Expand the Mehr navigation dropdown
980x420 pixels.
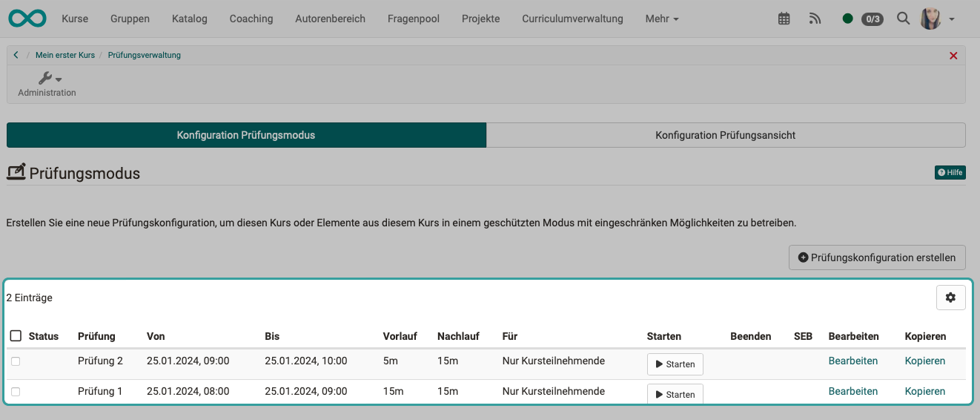click(x=661, y=19)
